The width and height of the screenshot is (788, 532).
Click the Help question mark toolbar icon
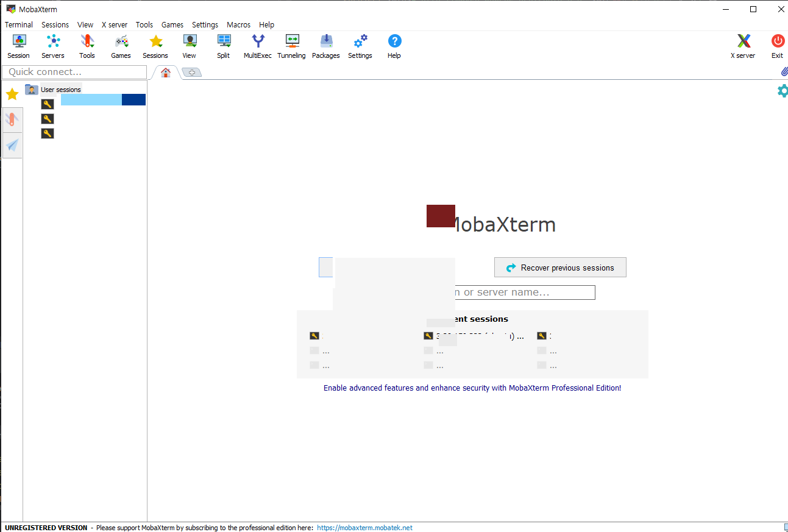[394, 46]
